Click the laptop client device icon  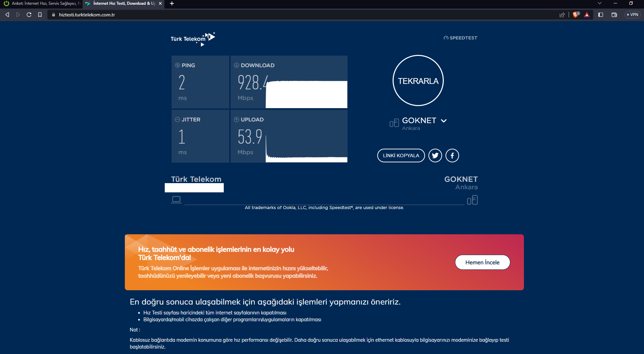tap(176, 200)
